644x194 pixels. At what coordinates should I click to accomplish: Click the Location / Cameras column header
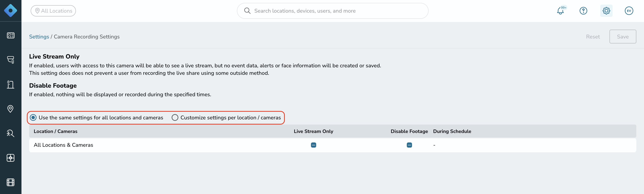pos(56,131)
